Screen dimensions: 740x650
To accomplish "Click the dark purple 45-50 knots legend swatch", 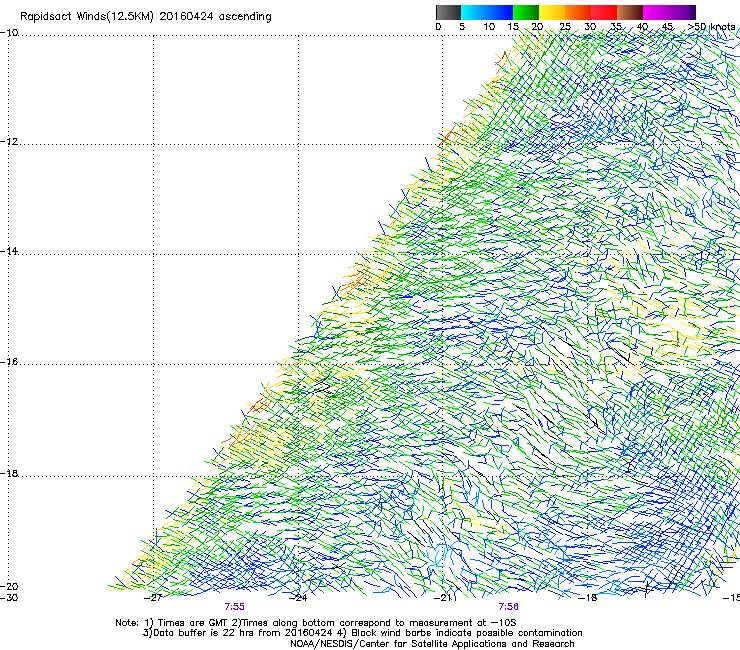I will (x=682, y=12).
